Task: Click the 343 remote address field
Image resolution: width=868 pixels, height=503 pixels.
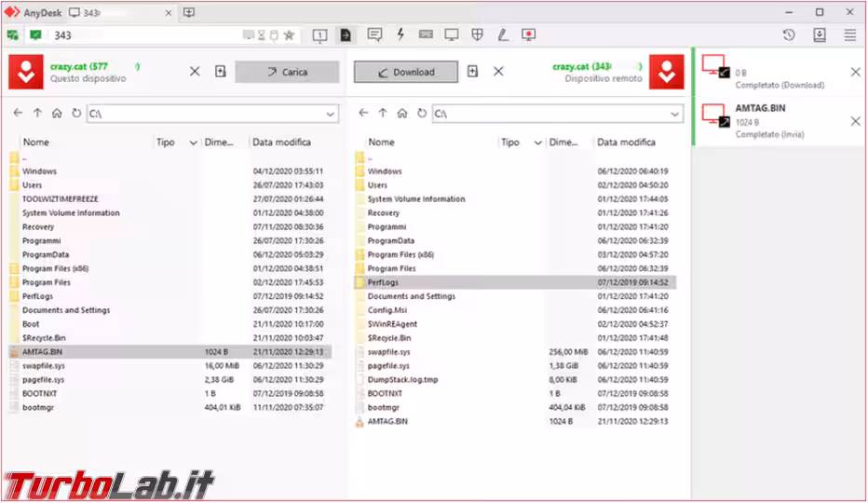Action: [147, 35]
